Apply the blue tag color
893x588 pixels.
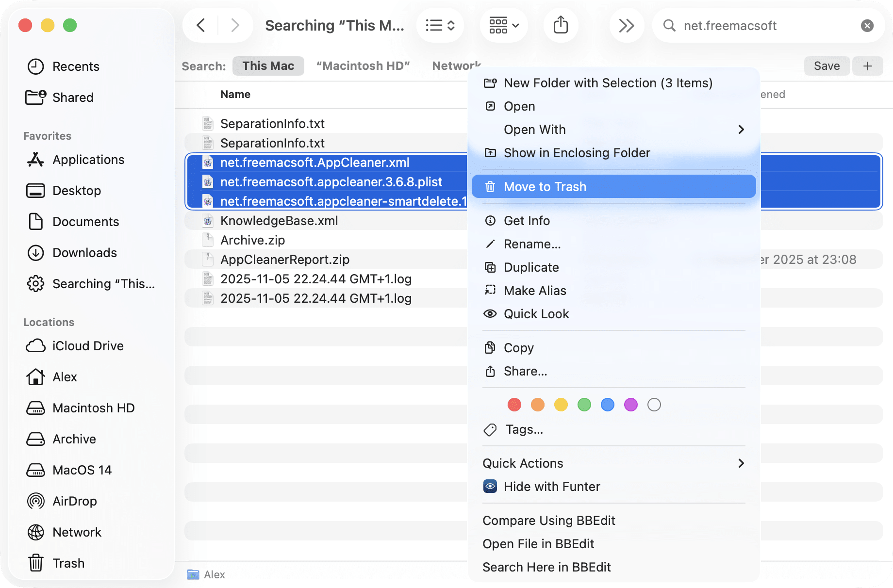pyautogui.click(x=608, y=405)
